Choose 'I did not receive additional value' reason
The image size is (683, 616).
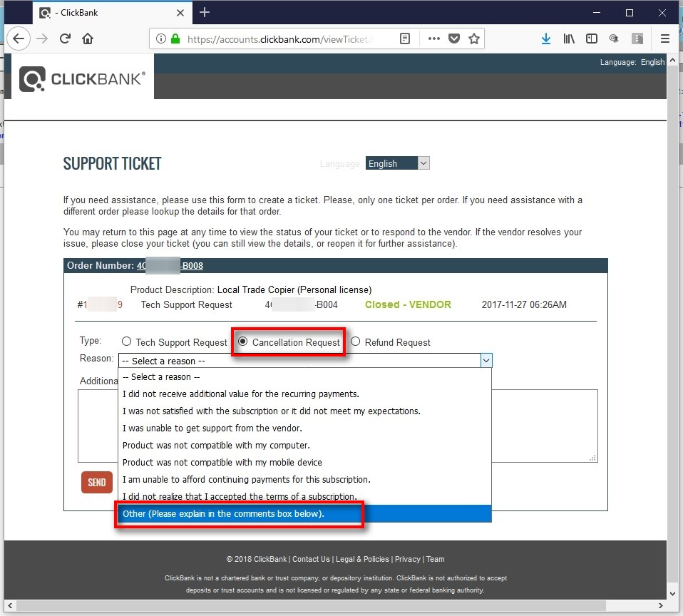point(304,394)
